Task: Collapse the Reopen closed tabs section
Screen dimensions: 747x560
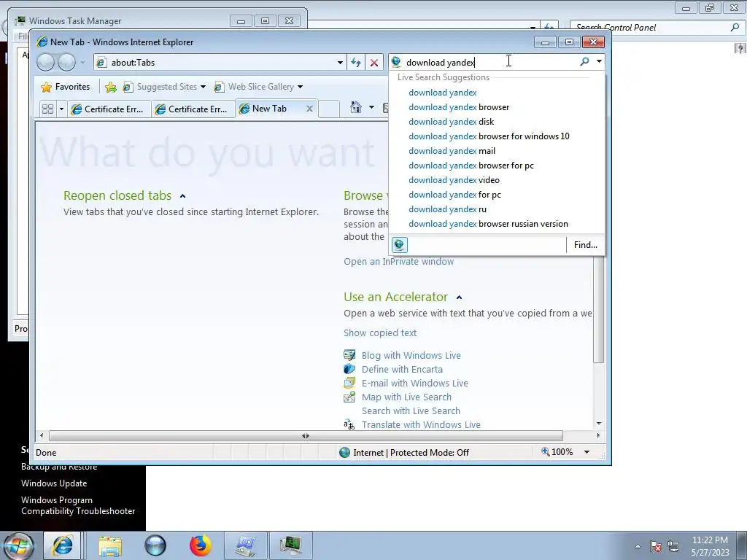Action: [x=182, y=195]
